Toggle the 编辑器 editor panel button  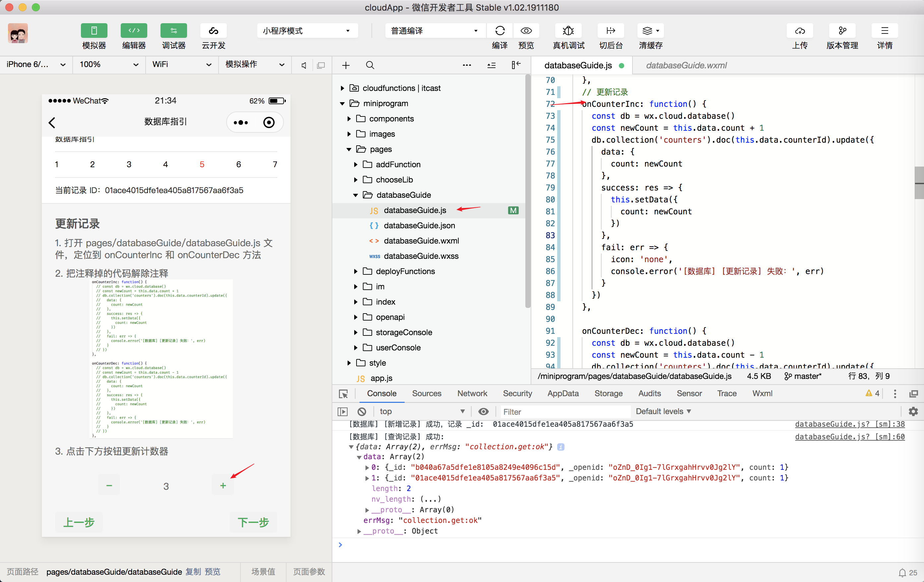click(134, 31)
